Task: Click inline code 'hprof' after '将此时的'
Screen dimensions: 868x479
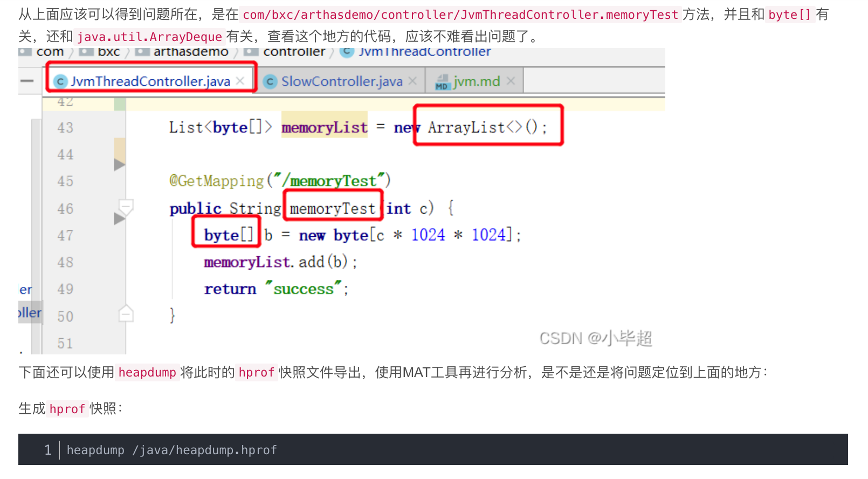Action: (x=257, y=372)
